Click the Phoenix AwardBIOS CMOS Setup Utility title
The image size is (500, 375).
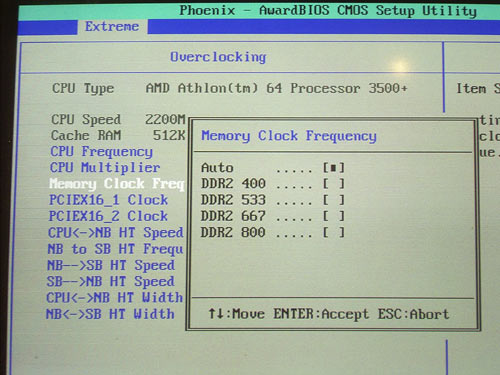[328, 10]
